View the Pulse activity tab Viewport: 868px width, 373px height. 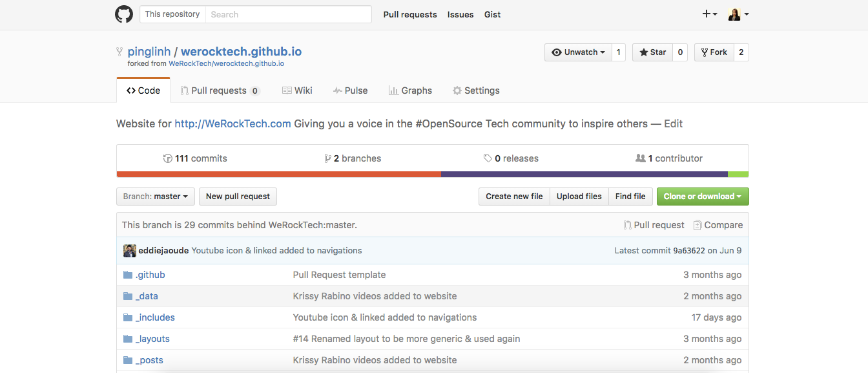pyautogui.click(x=350, y=91)
